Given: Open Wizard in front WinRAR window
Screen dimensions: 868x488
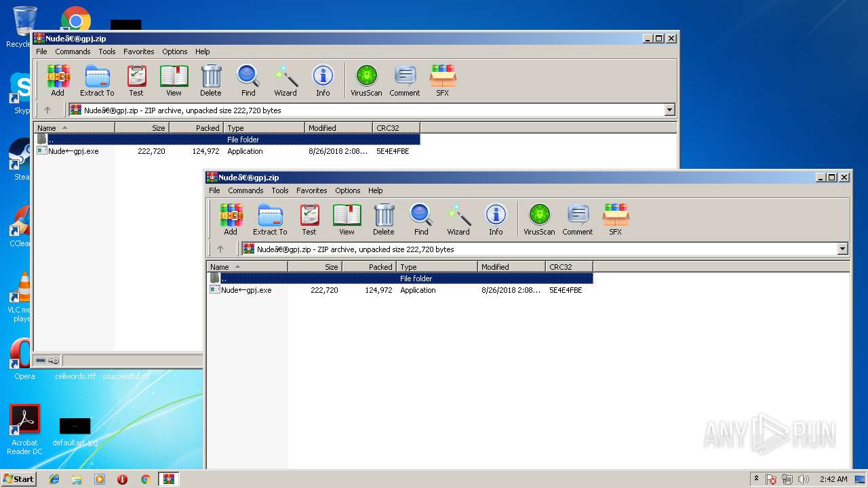Looking at the screenshot, I should (458, 219).
